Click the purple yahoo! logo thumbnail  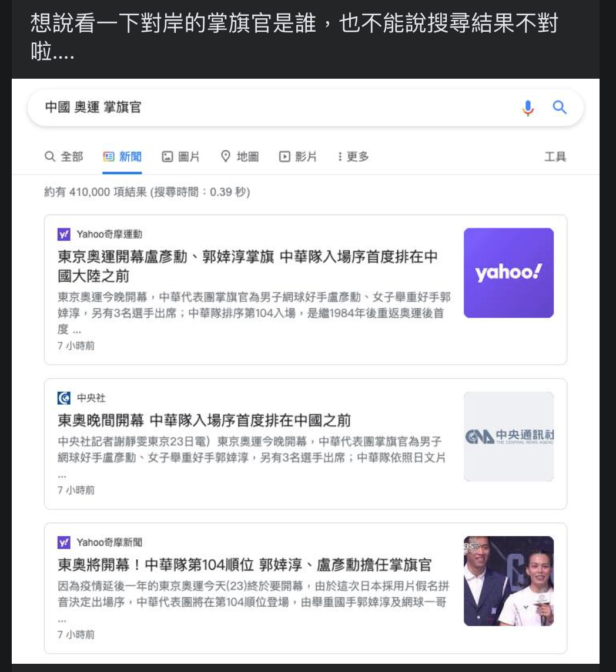508,273
